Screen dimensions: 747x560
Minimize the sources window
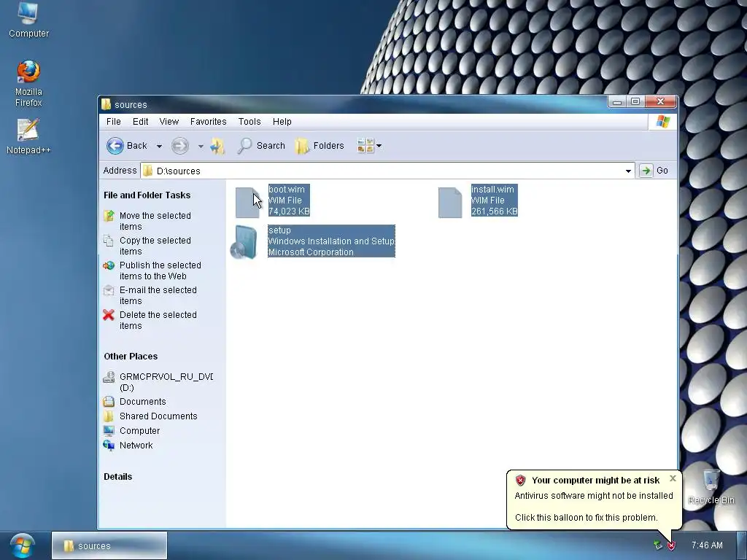click(617, 102)
